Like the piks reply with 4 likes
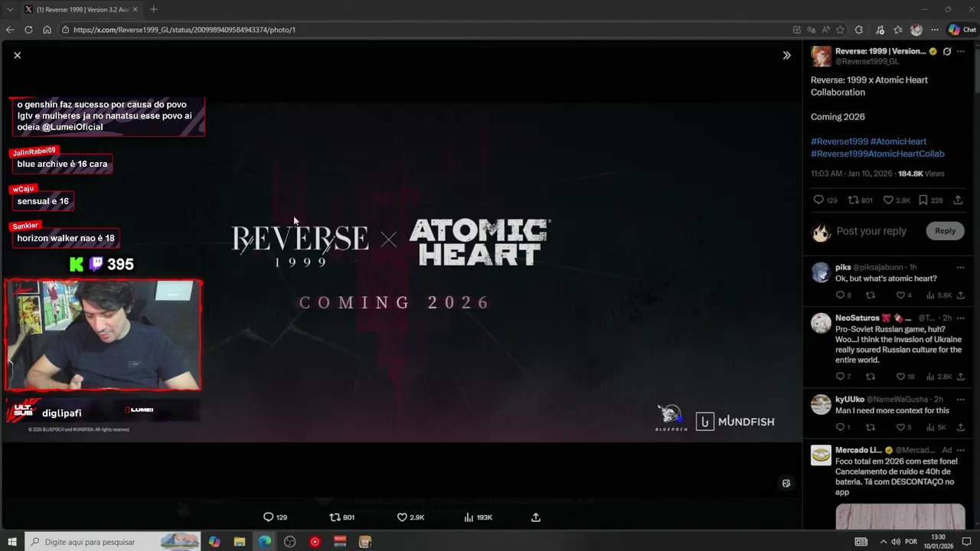Viewport: 980px width, 551px height. point(900,295)
